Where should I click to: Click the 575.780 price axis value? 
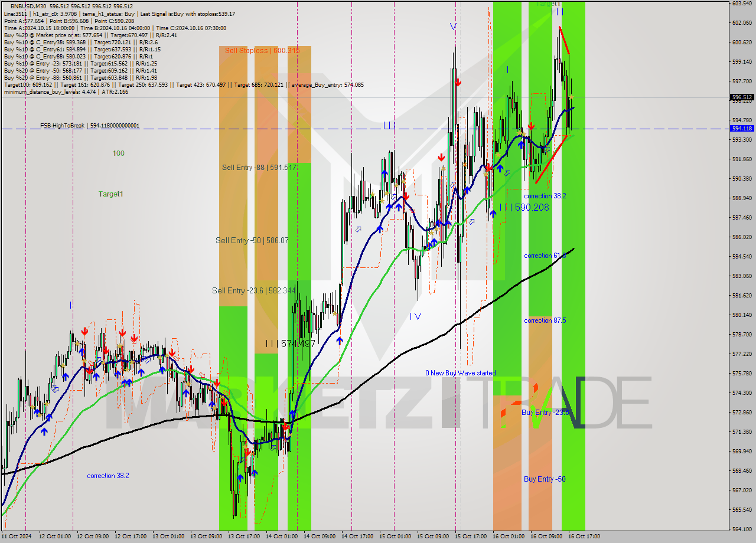click(742, 374)
